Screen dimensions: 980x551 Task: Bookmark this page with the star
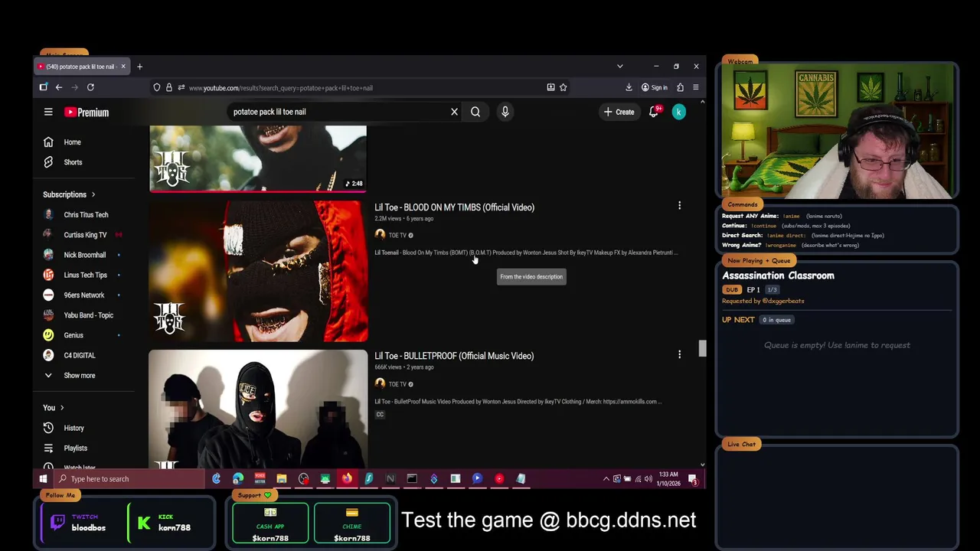563,87
